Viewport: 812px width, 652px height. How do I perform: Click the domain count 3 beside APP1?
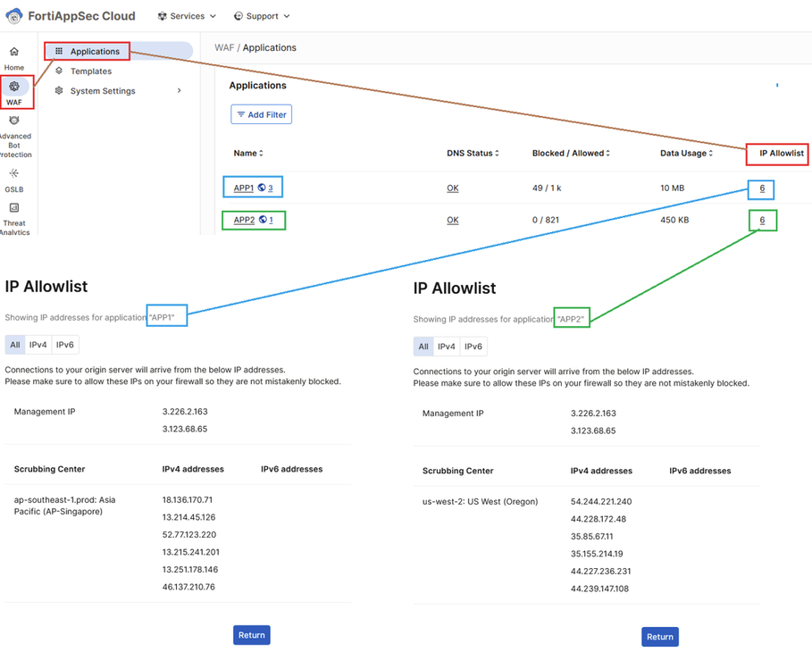[271, 188]
